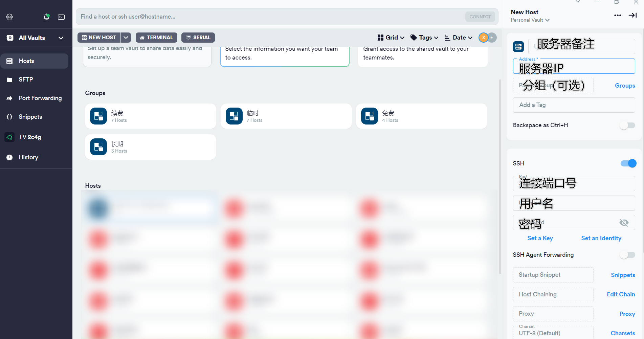
Task: Click the notifications bell icon
Action: pyautogui.click(x=46, y=17)
